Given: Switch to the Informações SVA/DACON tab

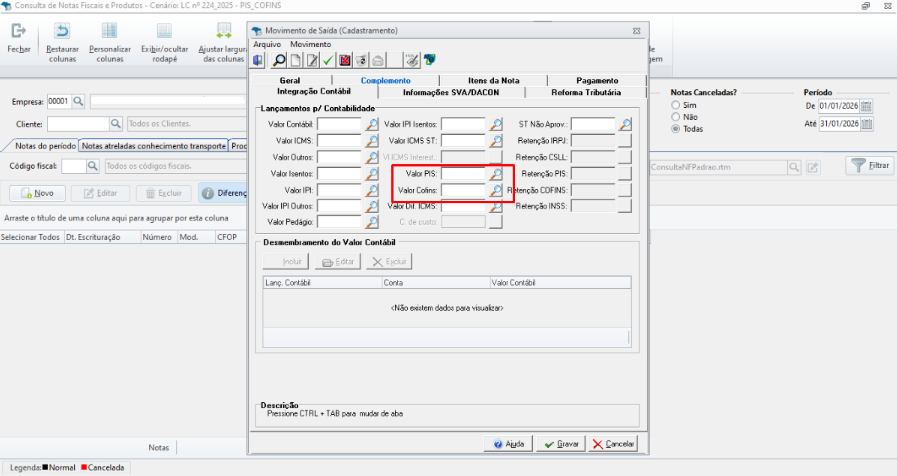Looking at the screenshot, I should click(451, 92).
